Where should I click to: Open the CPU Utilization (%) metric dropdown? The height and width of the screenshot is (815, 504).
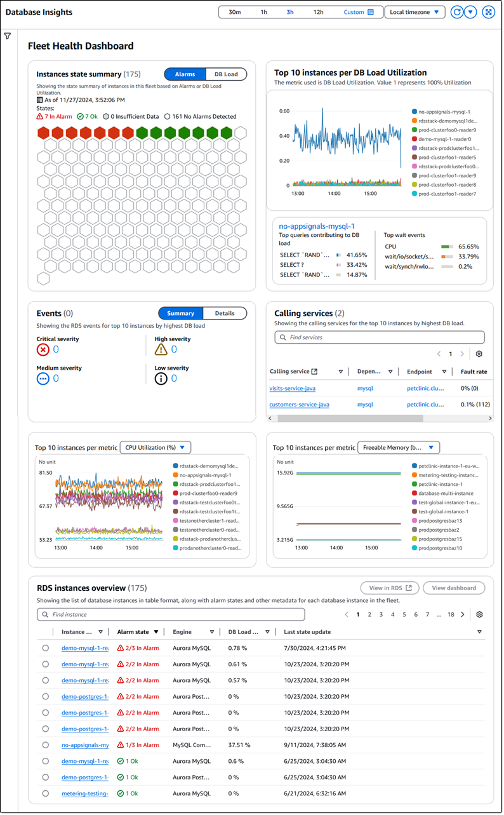(x=155, y=447)
